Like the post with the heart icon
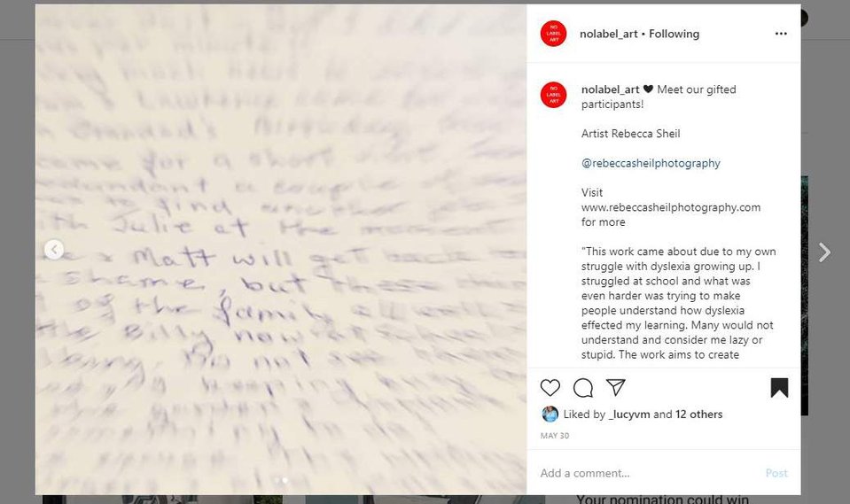The width and height of the screenshot is (850, 504). click(550, 387)
